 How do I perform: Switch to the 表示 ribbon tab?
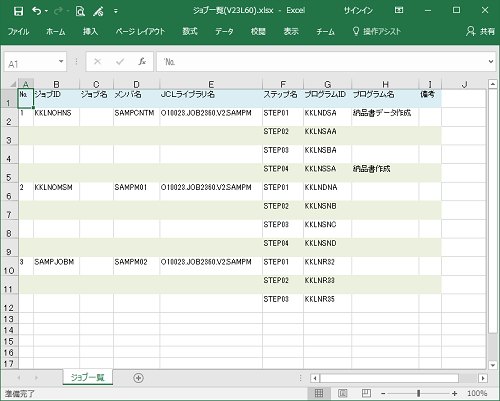point(291,32)
